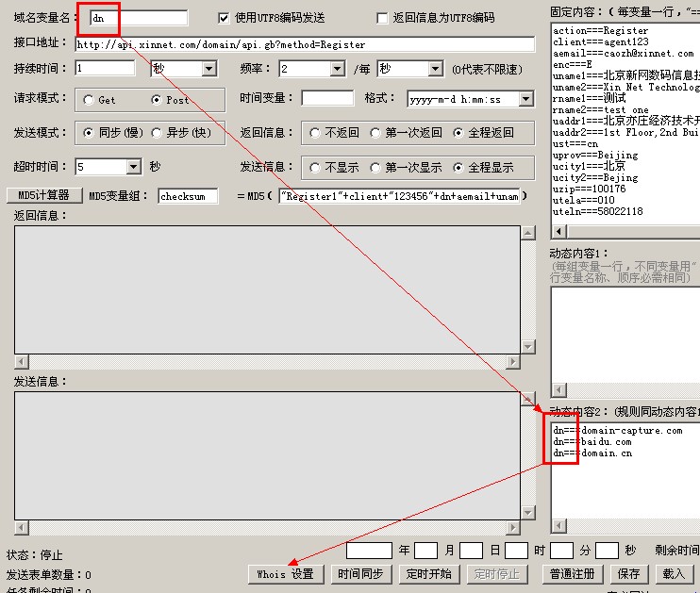Open the 频率 value dropdown
Viewport: 700px width, 593px height.
pos(337,69)
